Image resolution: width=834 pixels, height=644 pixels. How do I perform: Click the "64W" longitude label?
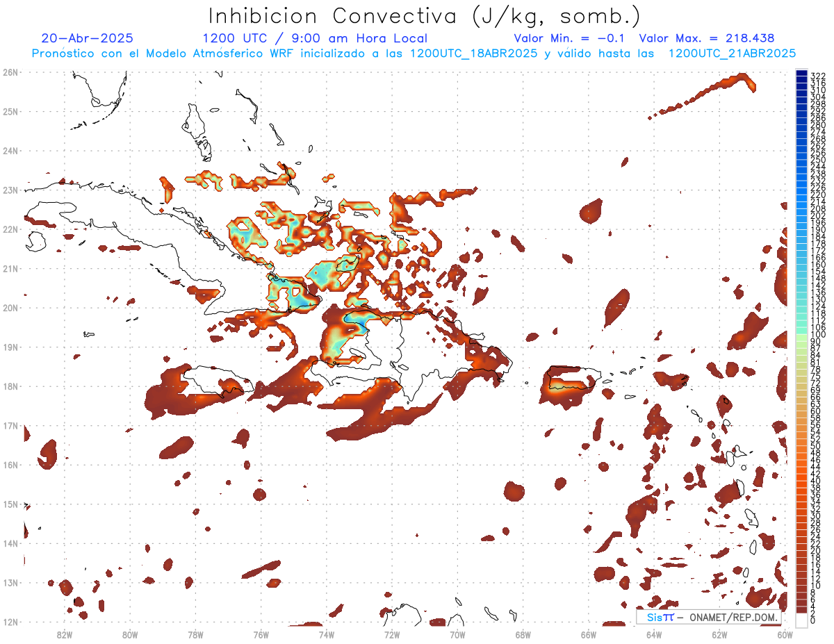[654, 634]
